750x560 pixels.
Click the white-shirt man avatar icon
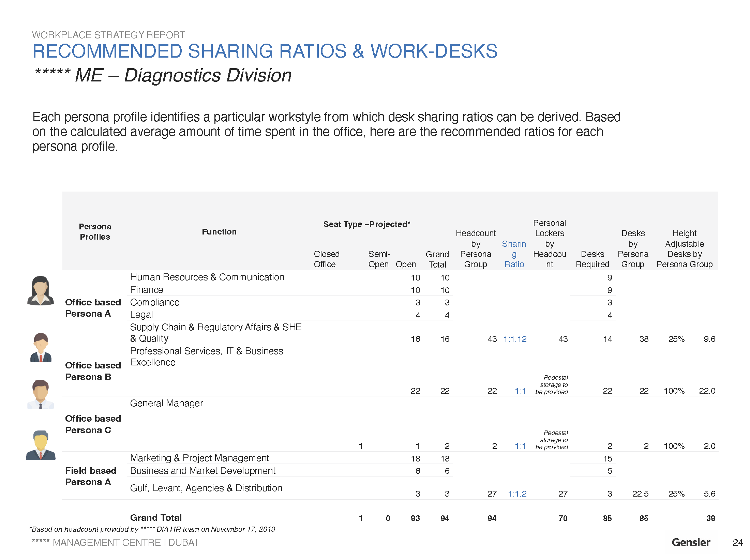click(x=41, y=394)
